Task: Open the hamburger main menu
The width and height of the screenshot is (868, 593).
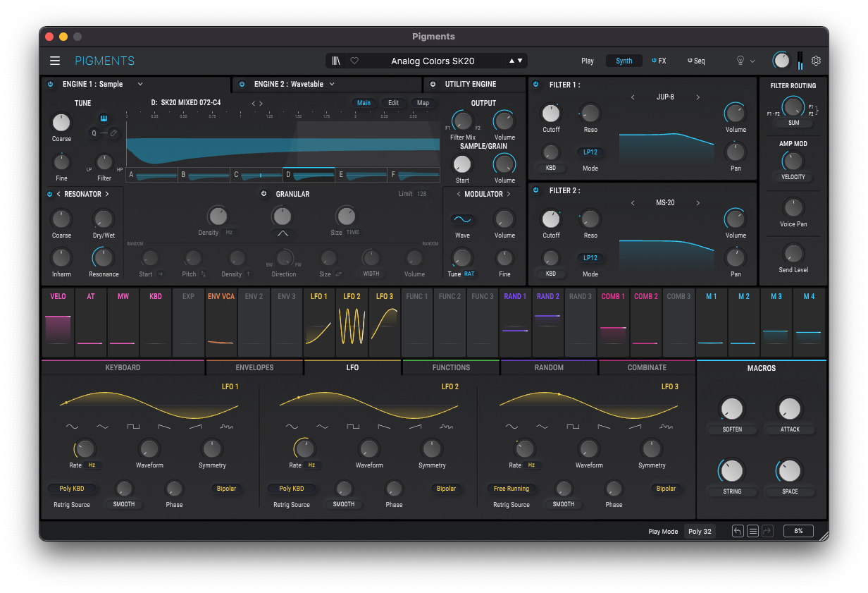Action: tap(55, 61)
